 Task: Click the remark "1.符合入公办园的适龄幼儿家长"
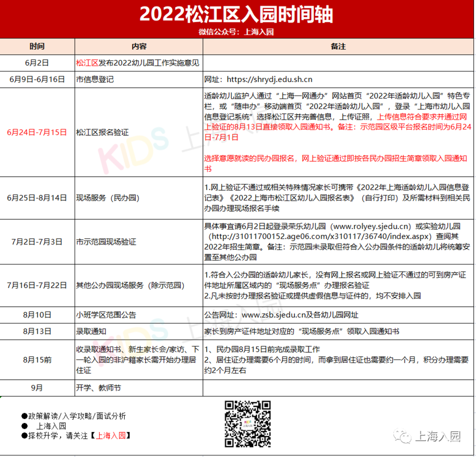pyautogui.click(x=335, y=280)
